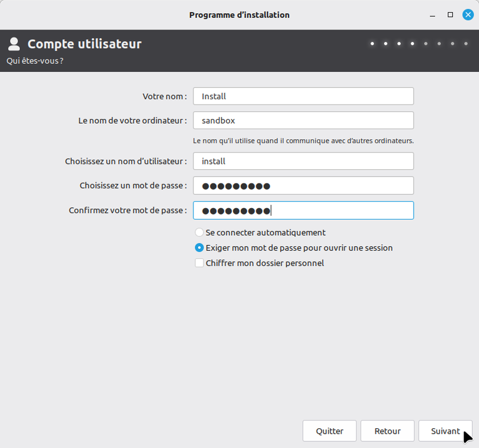Click the user account silhouette icon
479x448 pixels.
point(14,44)
